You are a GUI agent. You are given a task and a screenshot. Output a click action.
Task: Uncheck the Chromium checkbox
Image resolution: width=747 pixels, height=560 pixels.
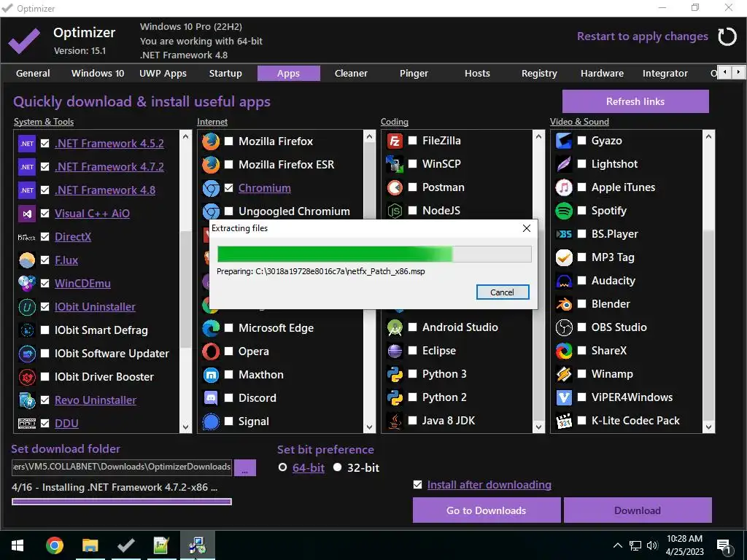pyautogui.click(x=228, y=187)
